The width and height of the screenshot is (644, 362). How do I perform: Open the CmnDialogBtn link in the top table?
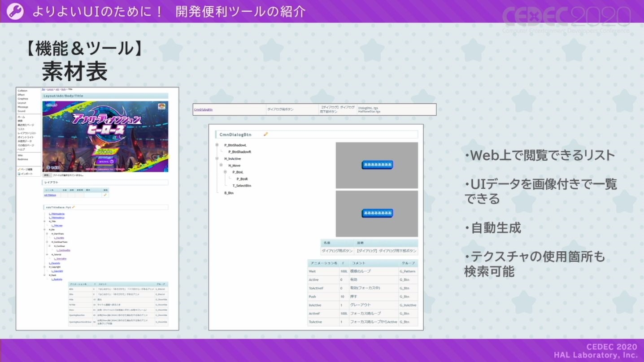(203, 109)
